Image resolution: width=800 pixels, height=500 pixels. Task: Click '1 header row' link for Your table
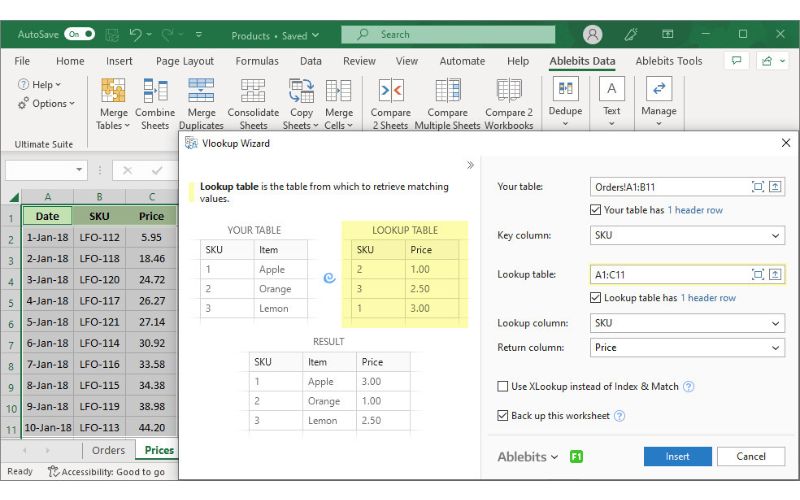(x=695, y=210)
